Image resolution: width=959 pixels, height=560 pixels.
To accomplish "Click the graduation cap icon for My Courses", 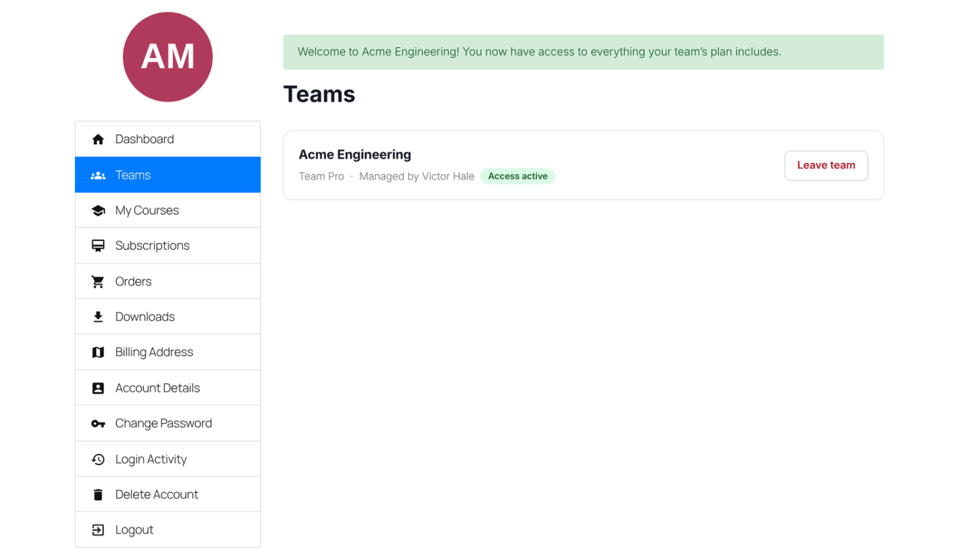I will (98, 210).
